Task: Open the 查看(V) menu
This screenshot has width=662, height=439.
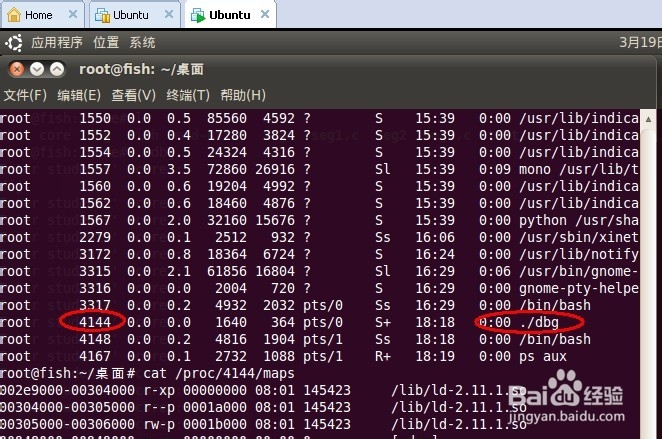Action: 133,95
